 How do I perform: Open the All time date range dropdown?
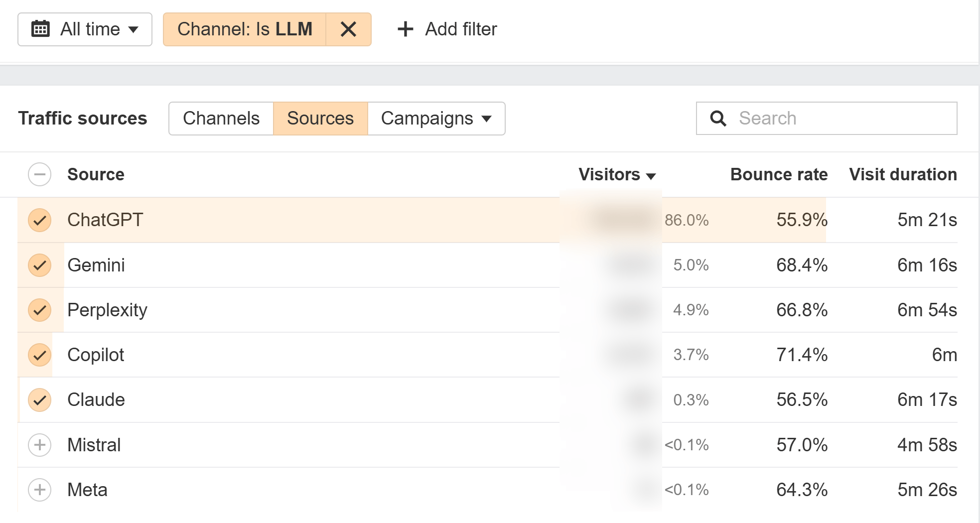(x=85, y=29)
